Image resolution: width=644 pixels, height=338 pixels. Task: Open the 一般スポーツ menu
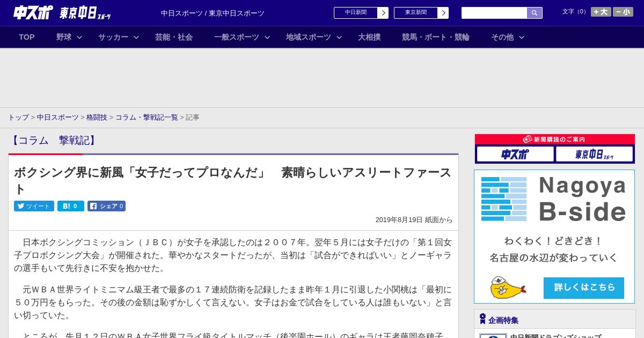coord(237,37)
